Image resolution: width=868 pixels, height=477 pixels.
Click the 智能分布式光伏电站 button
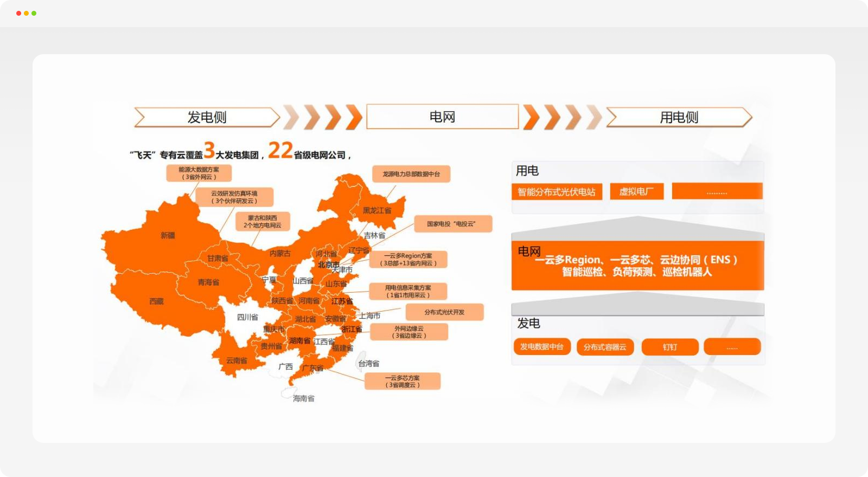click(557, 192)
